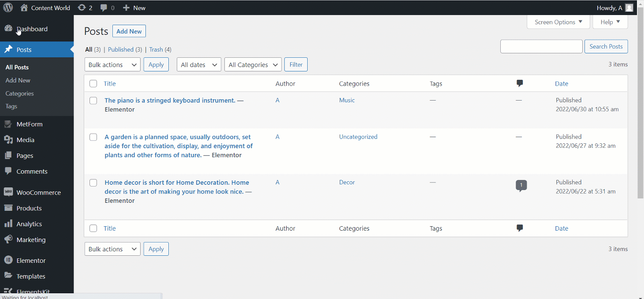
Task: Sort posts by Title column header
Action: coord(110,83)
